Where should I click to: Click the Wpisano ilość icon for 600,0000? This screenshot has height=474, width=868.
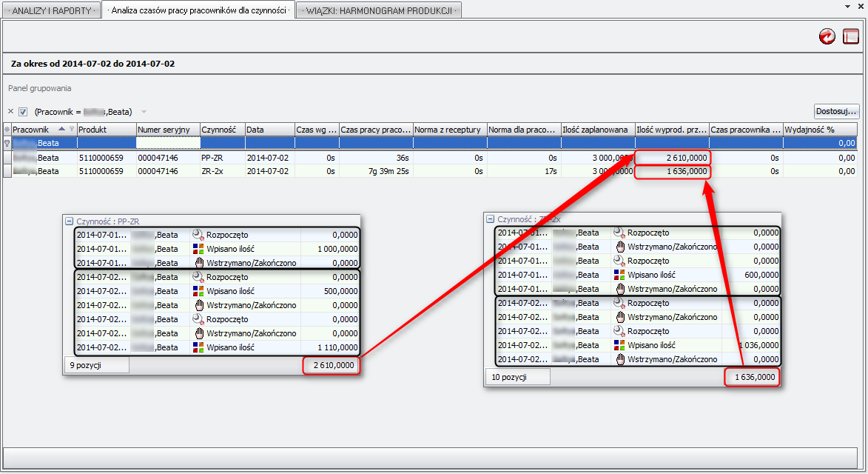point(619,275)
